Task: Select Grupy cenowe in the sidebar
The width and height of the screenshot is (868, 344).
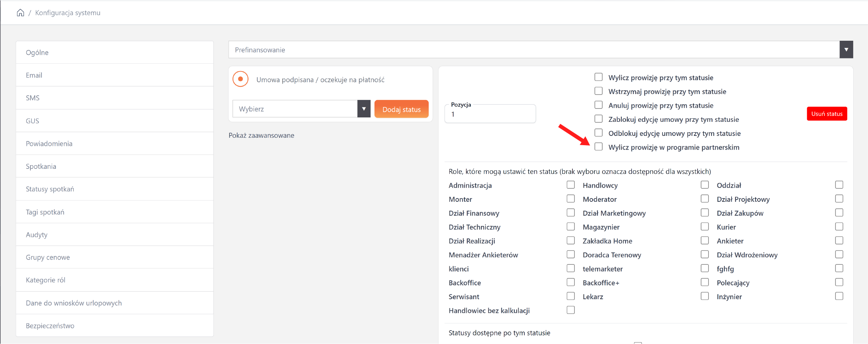Action: [48, 257]
